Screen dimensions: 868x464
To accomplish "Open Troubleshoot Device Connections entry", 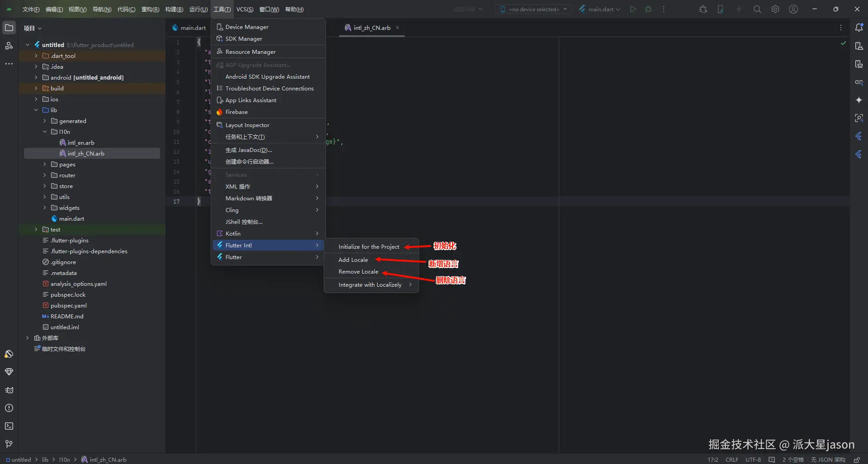I will 268,88.
